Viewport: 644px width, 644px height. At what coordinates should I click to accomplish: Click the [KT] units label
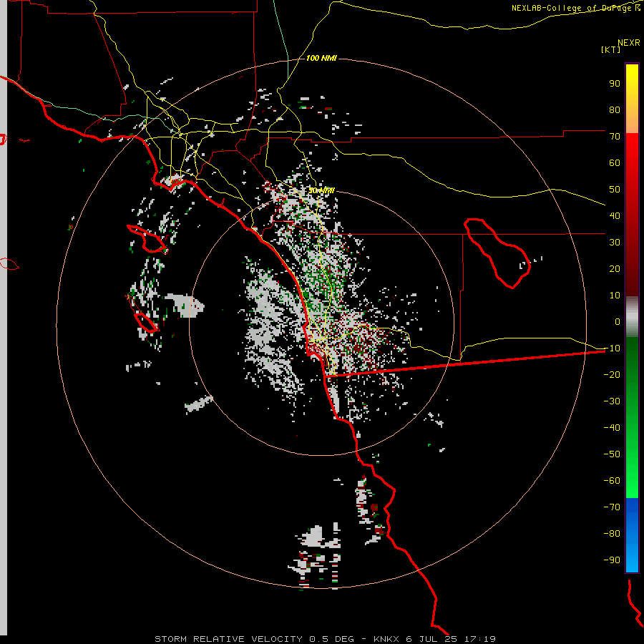tap(611, 49)
